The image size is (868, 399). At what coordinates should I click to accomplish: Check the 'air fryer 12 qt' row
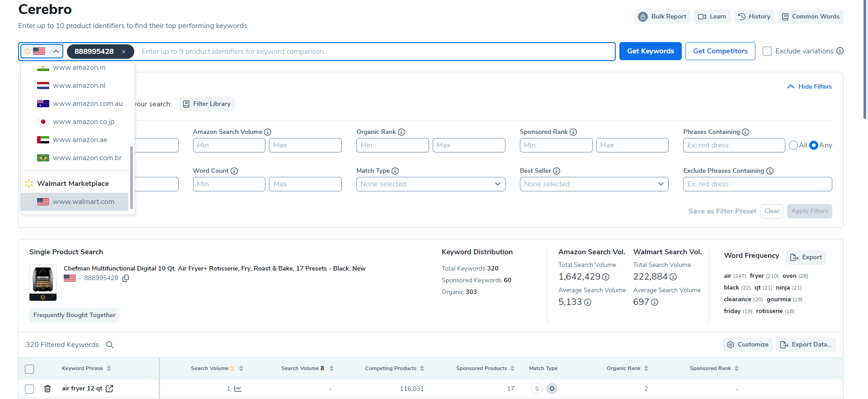[x=29, y=389]
